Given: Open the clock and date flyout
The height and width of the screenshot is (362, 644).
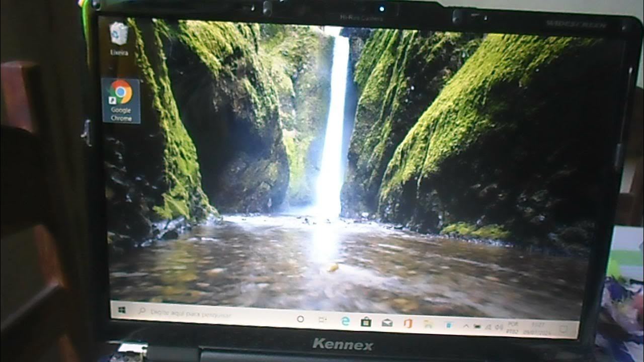Looking at the screenshot, I should [536, 329].
